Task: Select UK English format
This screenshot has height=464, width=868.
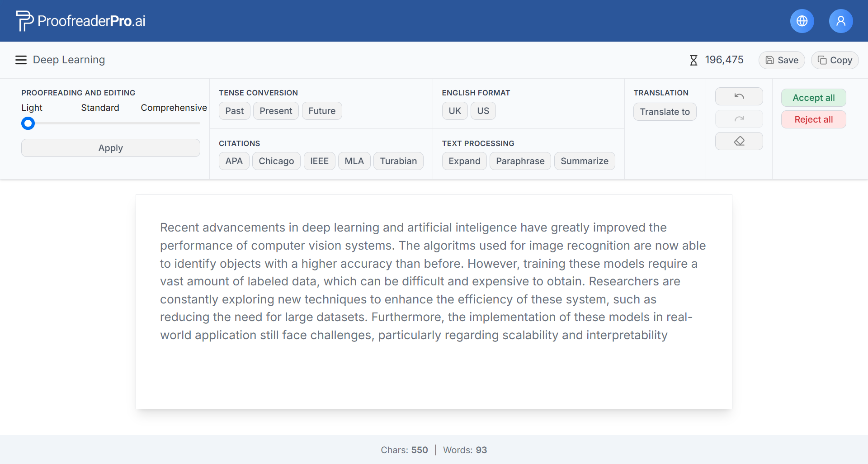Action: coord(454,111)
